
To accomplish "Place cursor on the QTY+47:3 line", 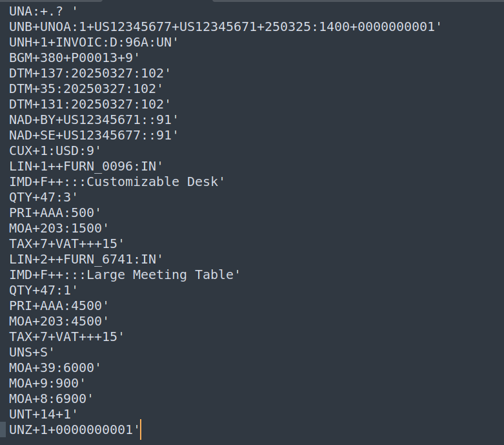I will click(x=43, y=197).
